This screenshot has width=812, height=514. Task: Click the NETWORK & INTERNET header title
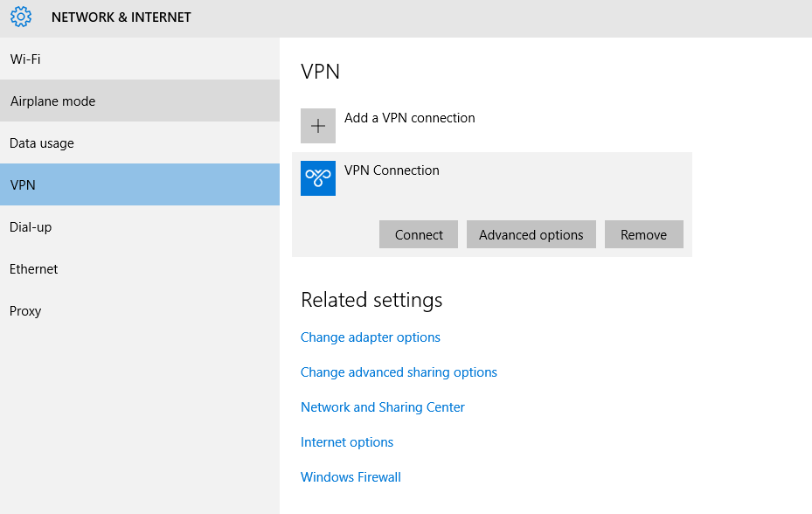tap(121, 17)
